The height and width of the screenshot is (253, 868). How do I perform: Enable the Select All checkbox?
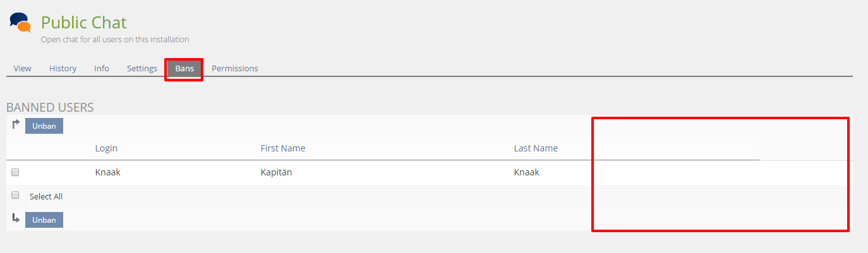click(15, 196)
